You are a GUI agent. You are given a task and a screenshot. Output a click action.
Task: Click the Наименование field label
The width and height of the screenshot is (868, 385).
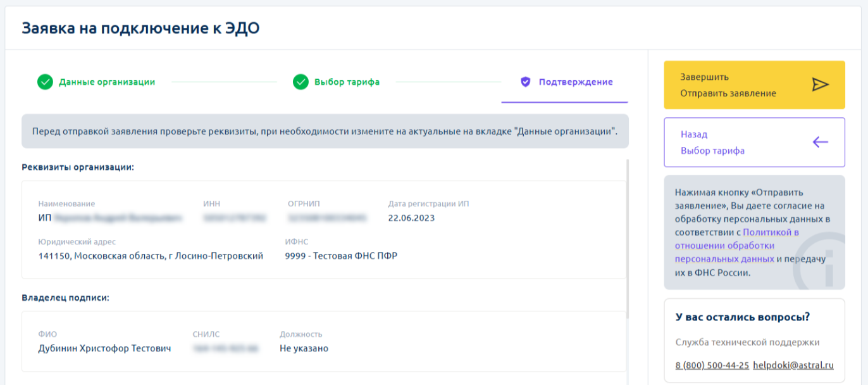[66, 204]
